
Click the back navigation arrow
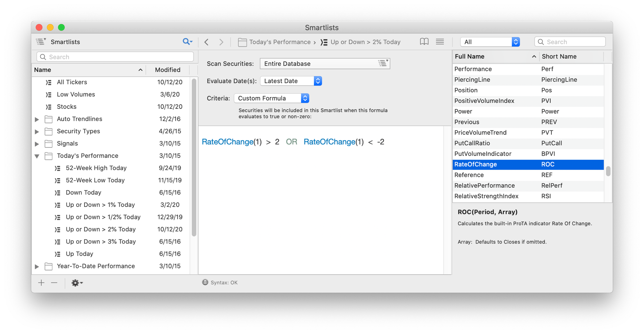tap(206, 42)
